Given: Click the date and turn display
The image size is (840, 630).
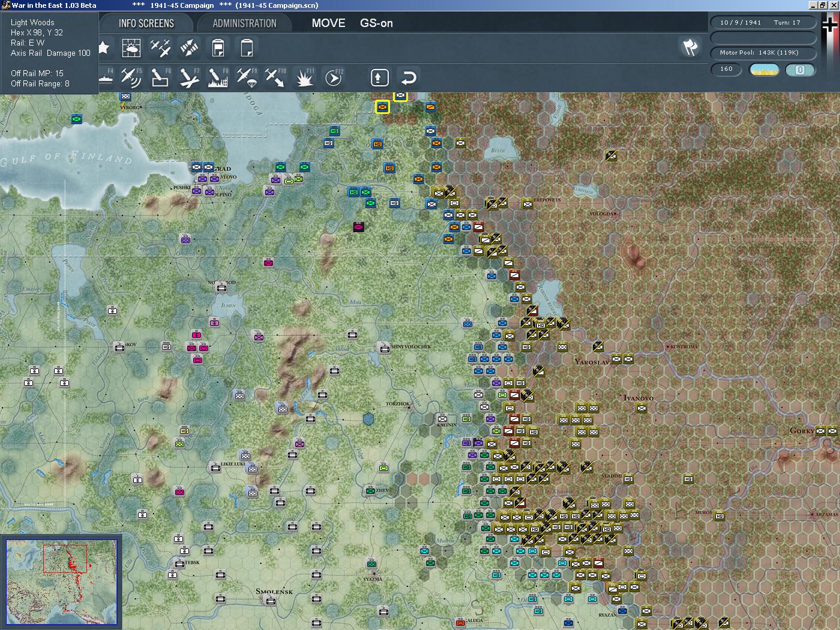Looking at the screenshot, I should [763, 22].
